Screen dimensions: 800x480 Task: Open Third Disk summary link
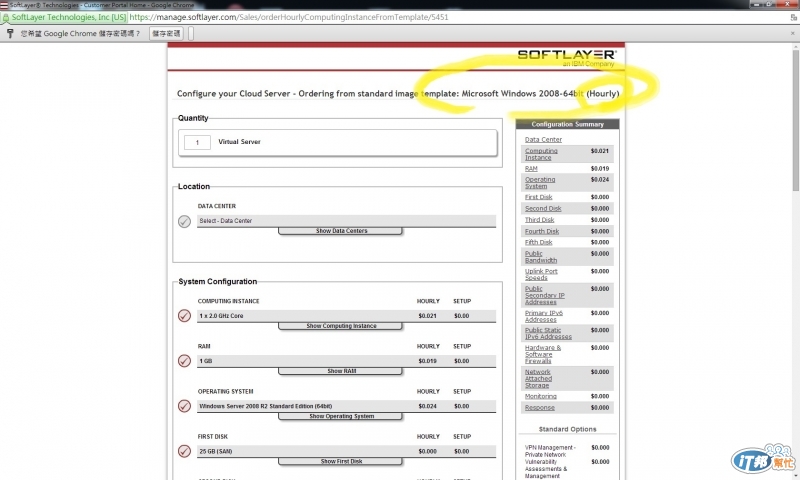point(539,220)
